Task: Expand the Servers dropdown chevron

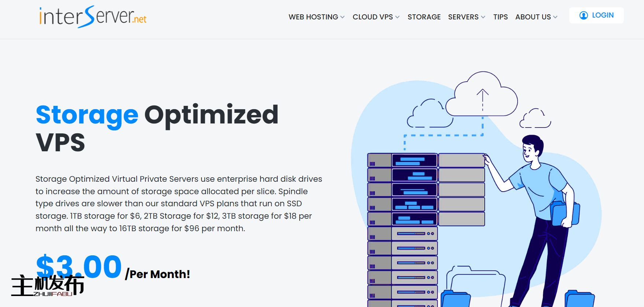Action: click(483, 17)
